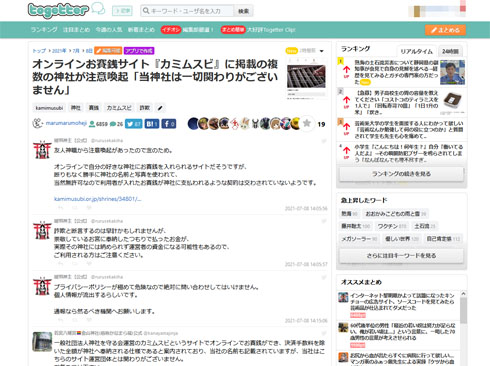The height and width of the screenshot is (366, 490).
Task: Focus the keyword and username search field
Action: point(187,11)
